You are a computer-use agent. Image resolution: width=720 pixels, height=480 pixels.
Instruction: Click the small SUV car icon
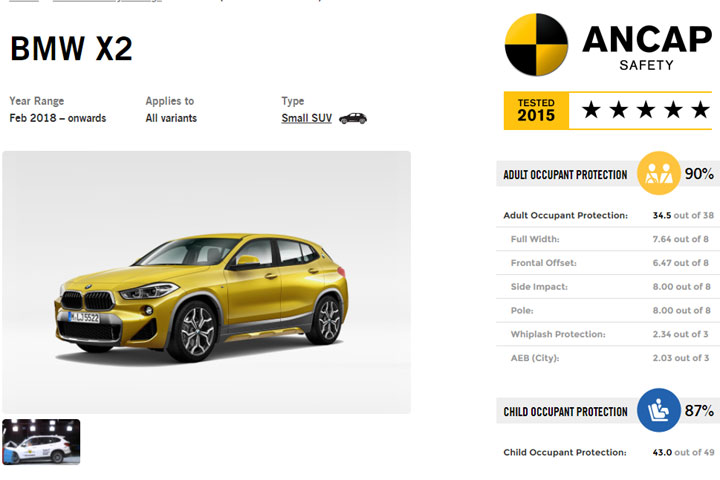(352, 118)
